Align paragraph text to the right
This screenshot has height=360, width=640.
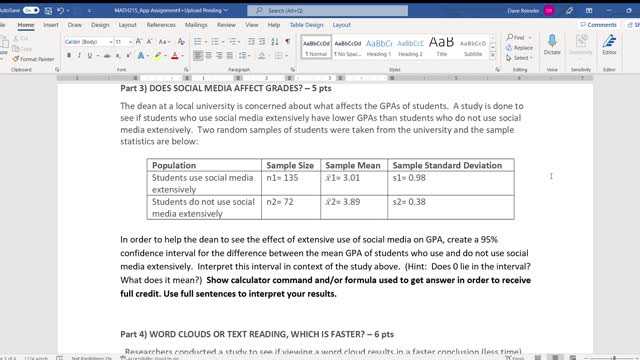point(219,56)
